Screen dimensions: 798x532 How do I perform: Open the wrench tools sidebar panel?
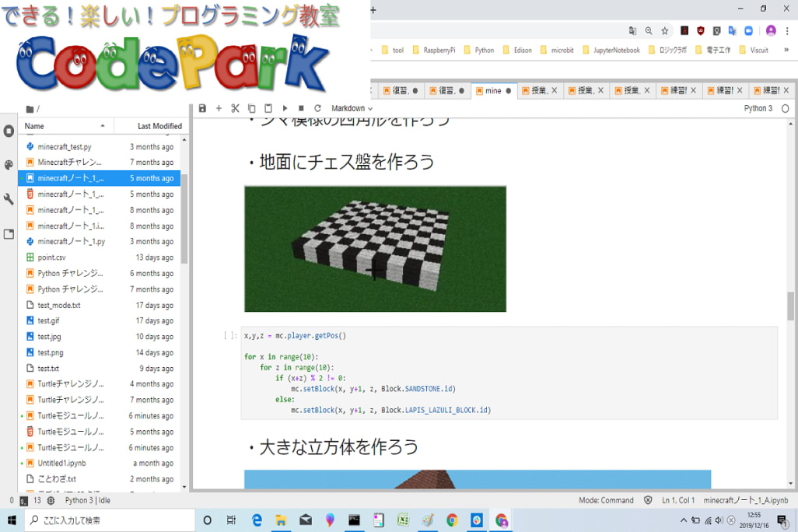(x=9, y=199)
